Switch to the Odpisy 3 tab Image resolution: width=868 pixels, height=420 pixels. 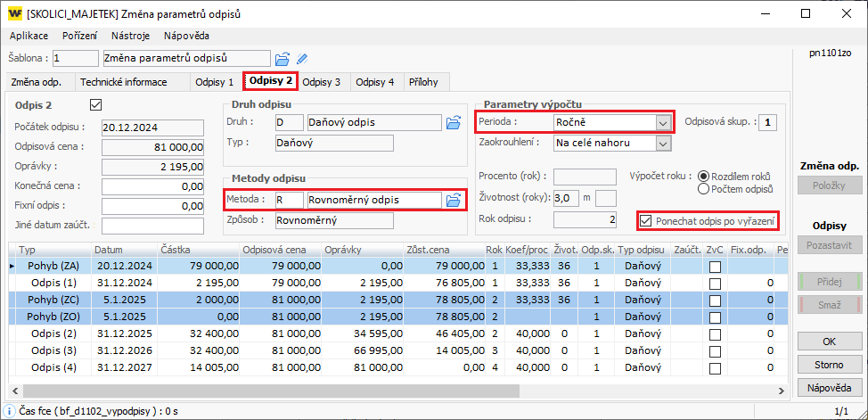(x=321, y=82)
